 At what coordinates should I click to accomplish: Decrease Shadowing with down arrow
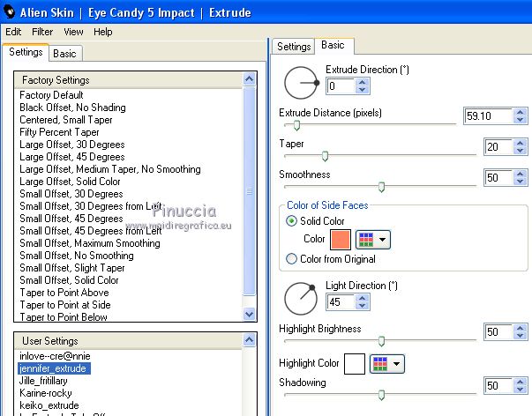(x=521, y=390)
